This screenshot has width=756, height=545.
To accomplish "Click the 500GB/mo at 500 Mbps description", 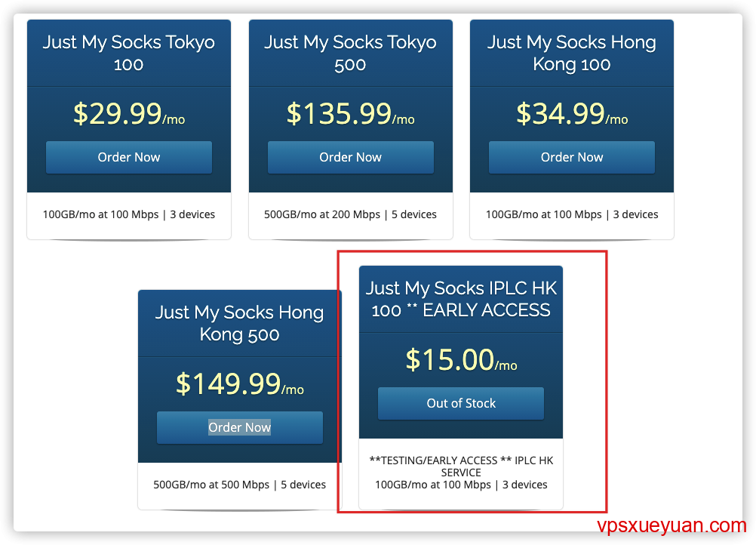I will 240,485.
